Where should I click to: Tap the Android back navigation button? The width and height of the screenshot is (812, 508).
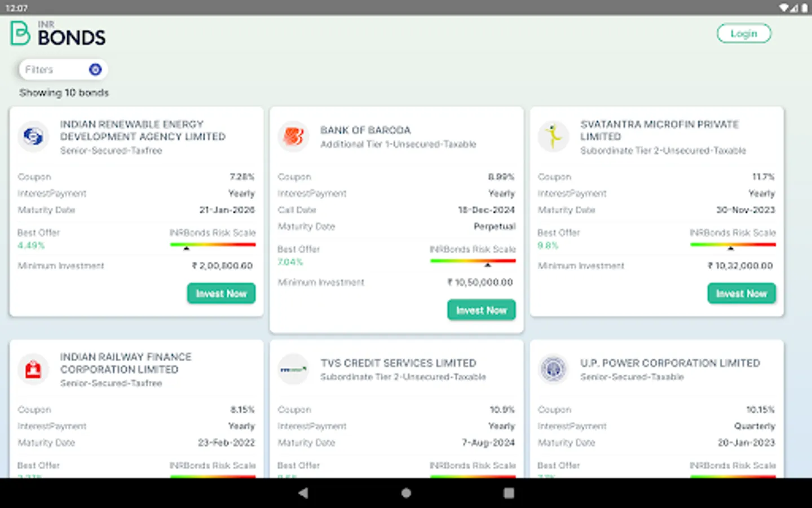click(x=303, y=493)
